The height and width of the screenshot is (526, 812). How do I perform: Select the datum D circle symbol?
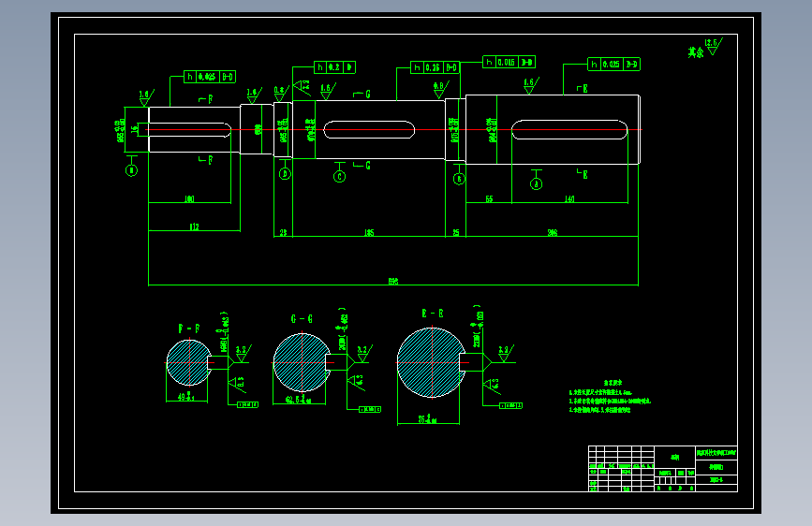pyautogui.click(x=285, y=174)
